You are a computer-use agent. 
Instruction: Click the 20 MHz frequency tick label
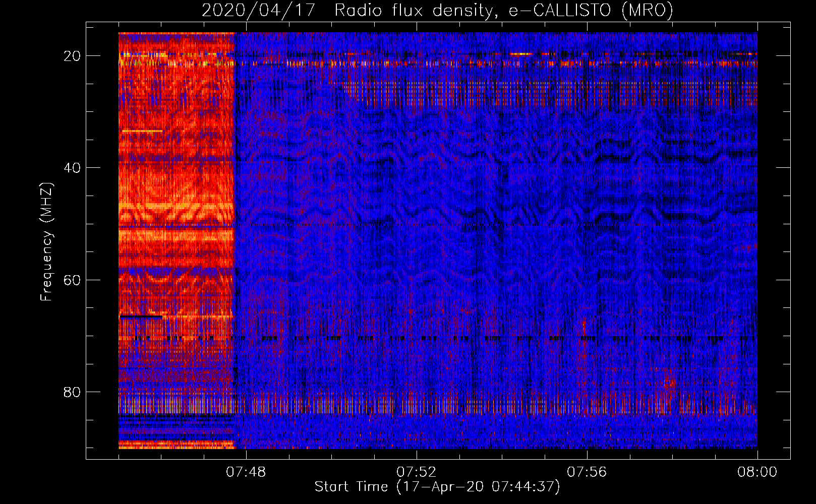click(72, 56)
